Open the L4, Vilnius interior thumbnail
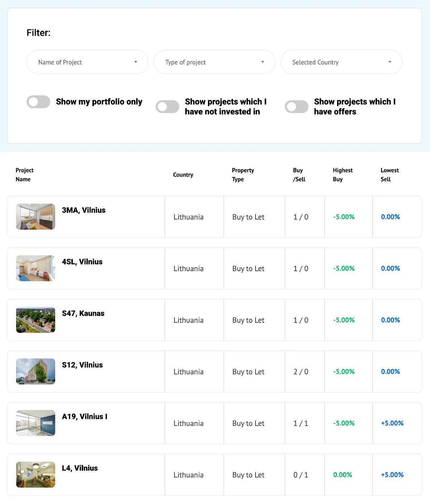This screenshot has width=430, height=504. coord(36,475)
